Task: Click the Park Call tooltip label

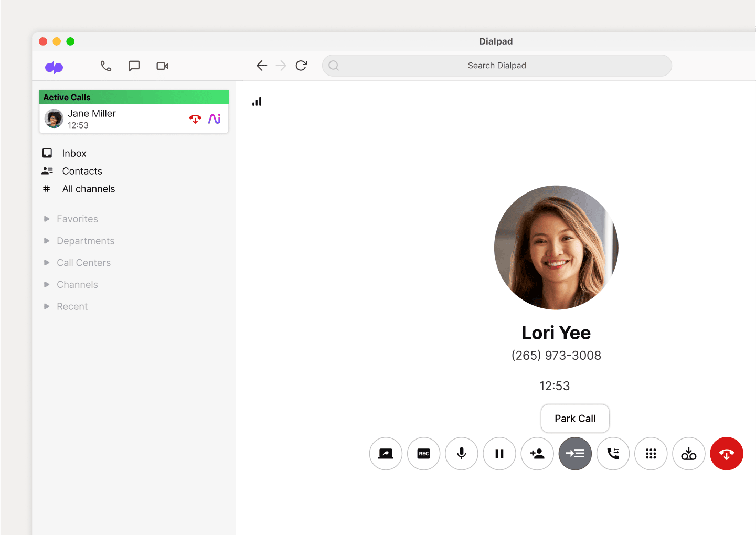Action: click(575, 419)
